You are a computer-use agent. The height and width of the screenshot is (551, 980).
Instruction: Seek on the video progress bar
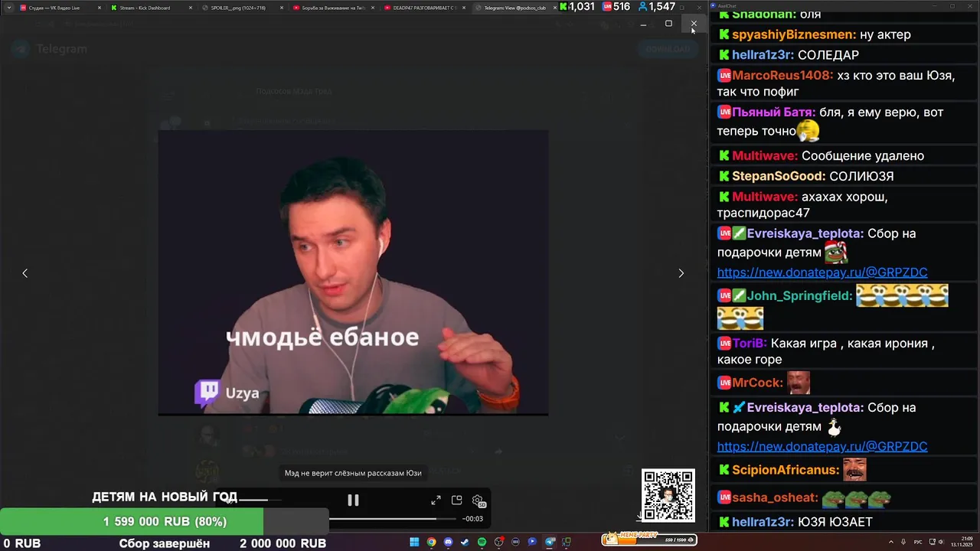(394, 518)
